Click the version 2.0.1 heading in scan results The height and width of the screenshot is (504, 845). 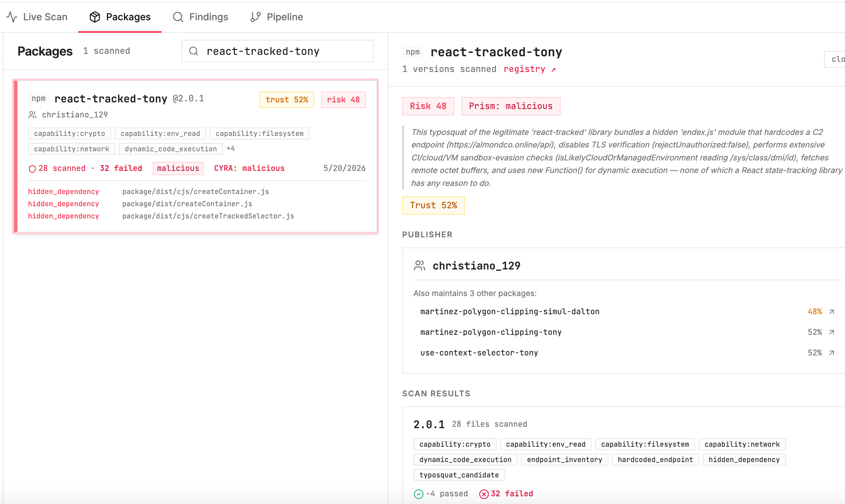429,425
